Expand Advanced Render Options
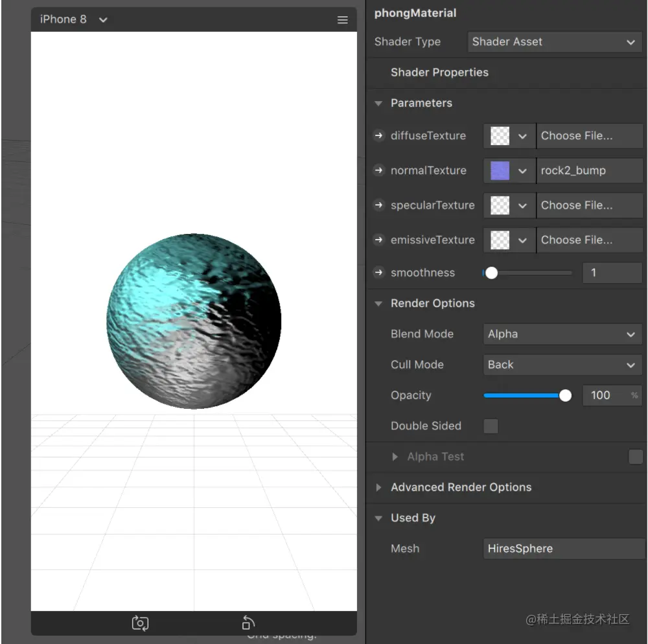 tap(378, 487)
